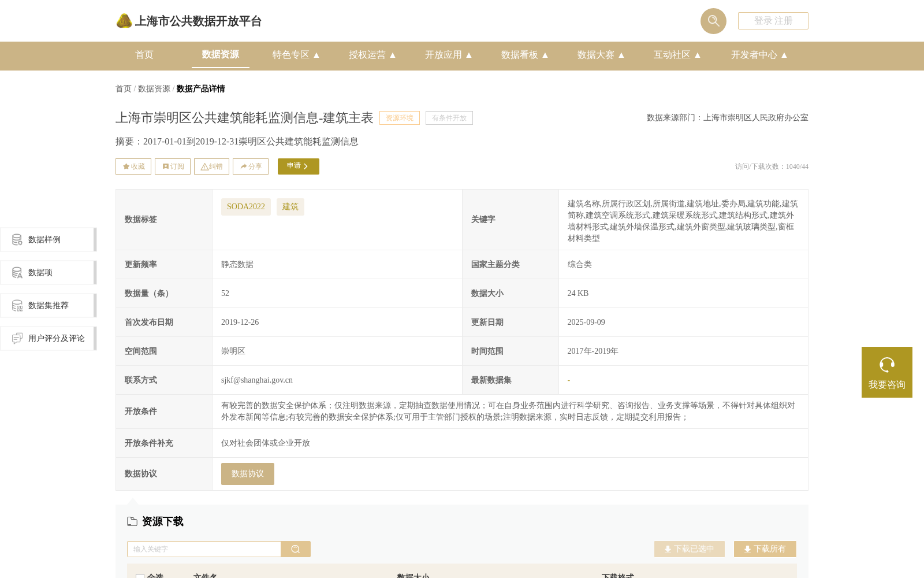Viewport: 924px width, 578px height.
Task: Click the star icon in 收藏
Action: point(126,166)
